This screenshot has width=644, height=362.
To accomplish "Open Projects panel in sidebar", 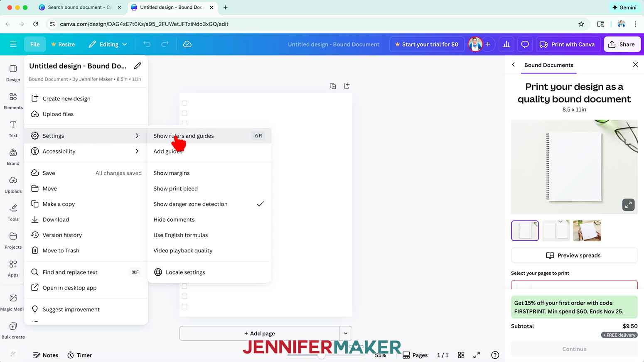I will 13,240.
